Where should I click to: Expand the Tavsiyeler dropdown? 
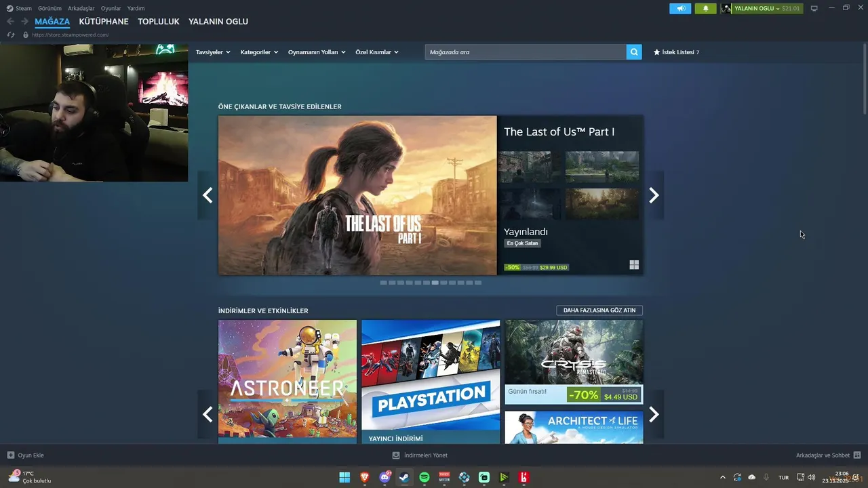(x=213, y=52)
